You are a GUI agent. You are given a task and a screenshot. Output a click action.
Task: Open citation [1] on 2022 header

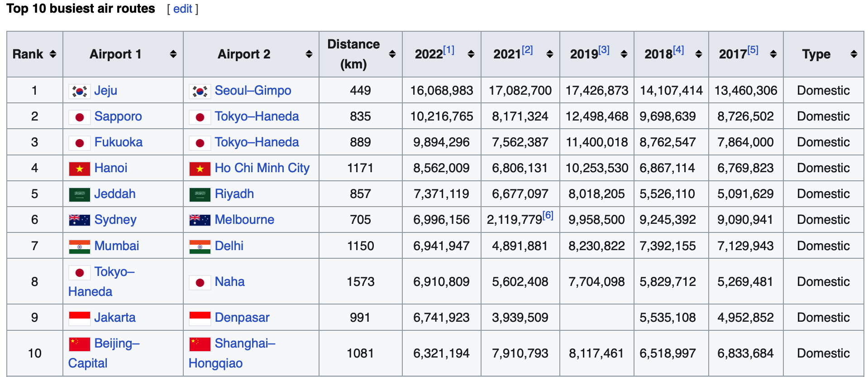click(448, 50)
